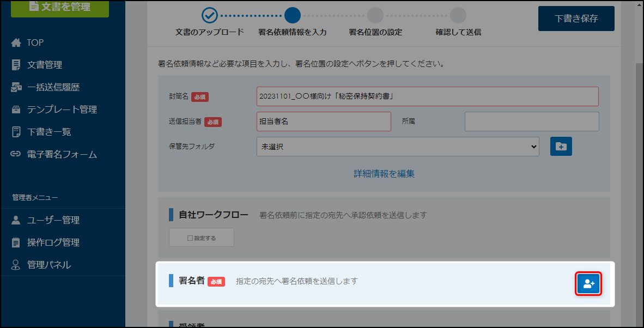The image size is (644, 328).
Task: Click the add signer icon button
Action: click(x=588, y=283)
